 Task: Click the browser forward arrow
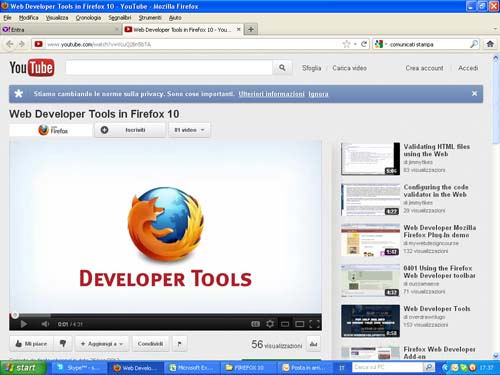click(22, 44)
